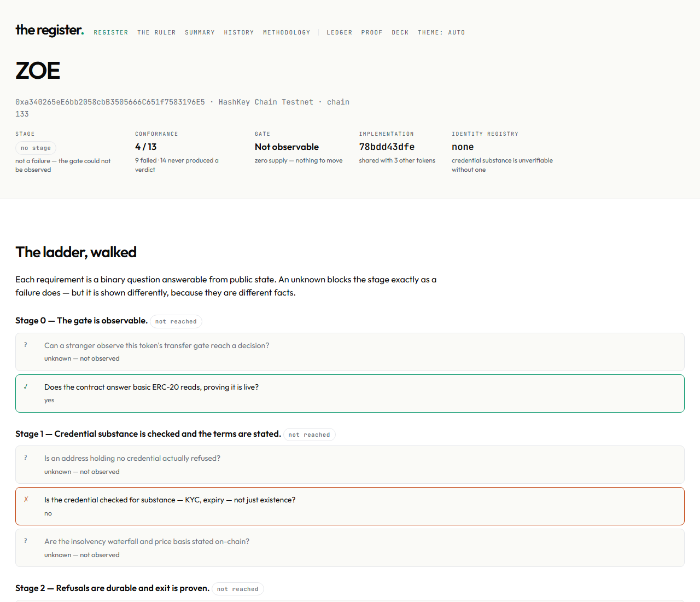Screen dimensions: 700x602
Task: Click red X icon for credential substance
Action: (x=26, y=499)
